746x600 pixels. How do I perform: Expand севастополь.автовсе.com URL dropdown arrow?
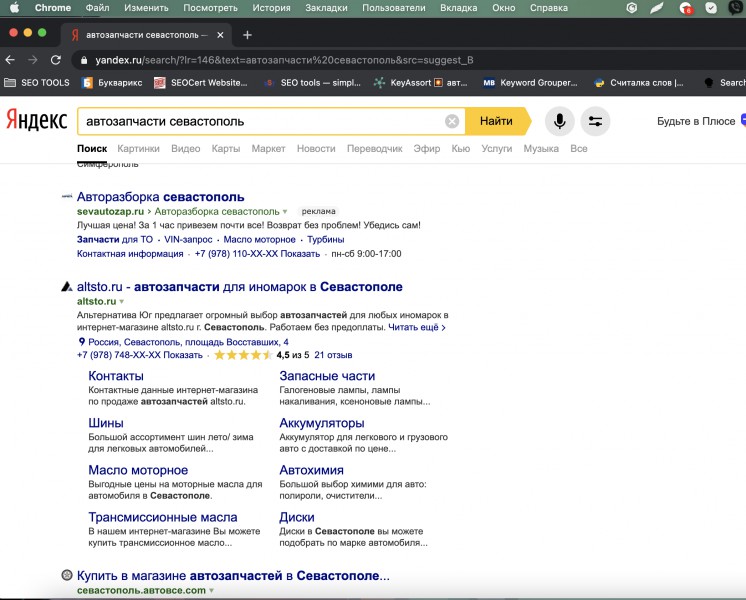211,590
